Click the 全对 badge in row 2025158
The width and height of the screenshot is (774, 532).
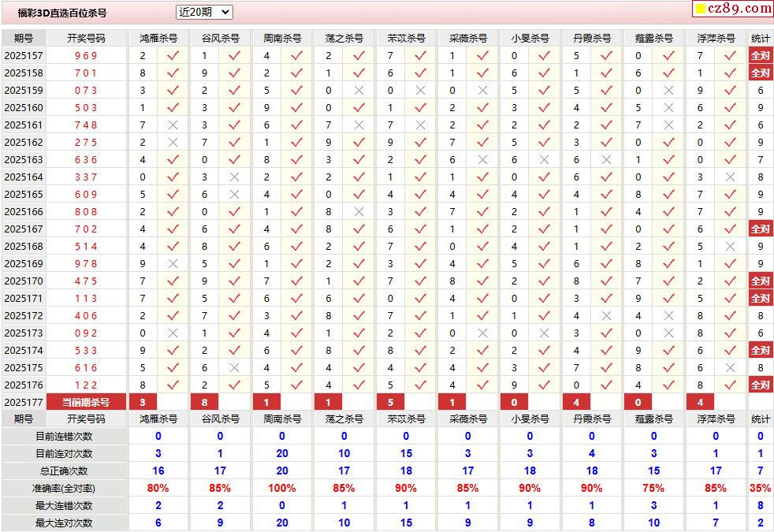coord(760,73)
